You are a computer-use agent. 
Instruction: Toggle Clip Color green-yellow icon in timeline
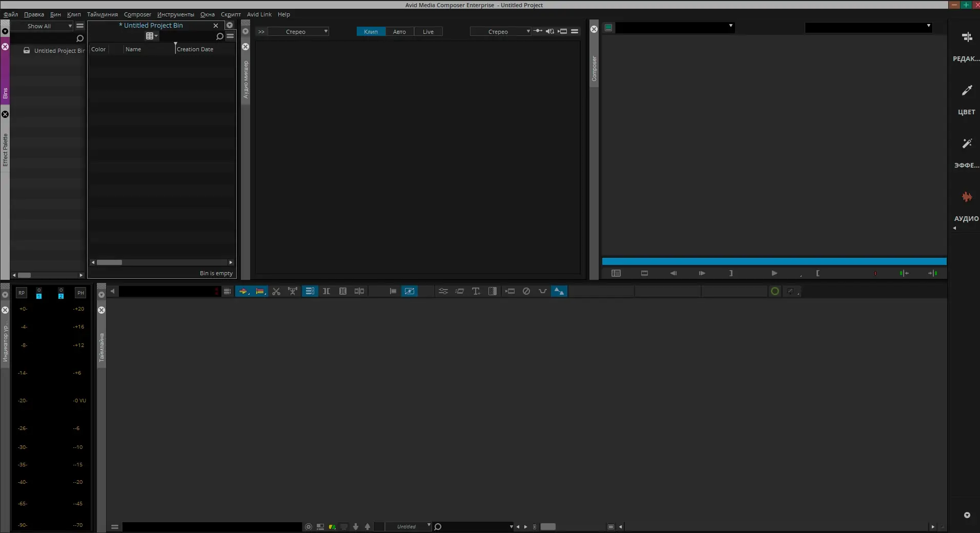[x=332, y=526]
